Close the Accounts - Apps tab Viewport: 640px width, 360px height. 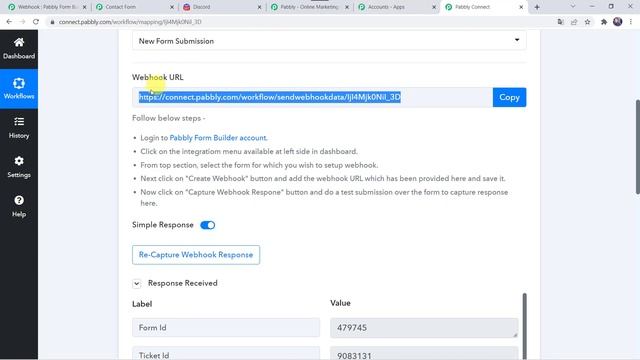[x=434, y=7]
